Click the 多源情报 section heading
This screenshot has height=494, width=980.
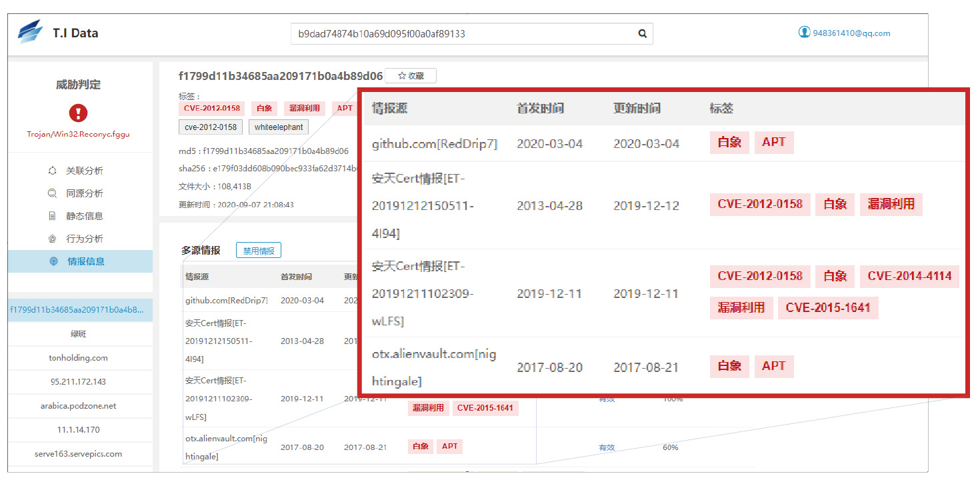(x=201, y=251)
